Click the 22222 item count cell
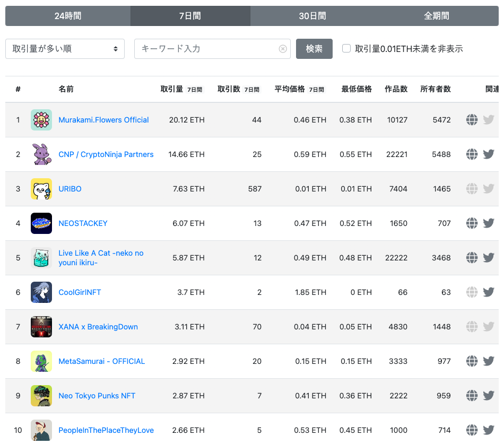The height and width of the screenshot is (444, 504). click(x=396, y=258)
